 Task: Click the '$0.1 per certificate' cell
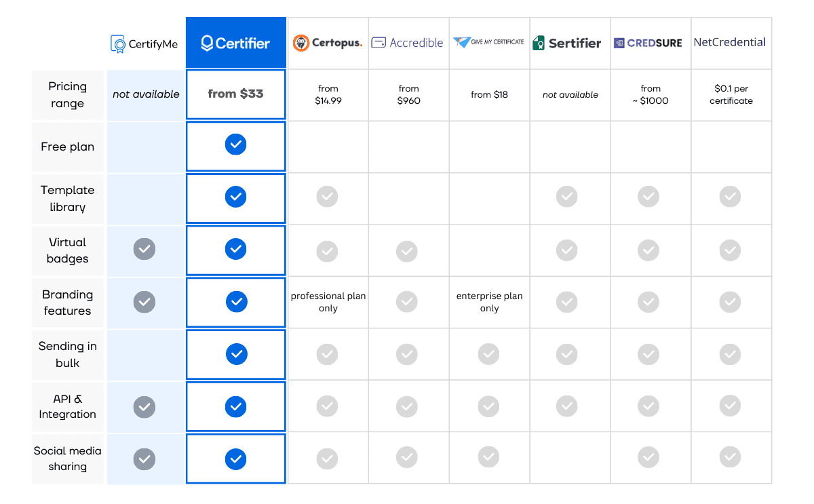point(731,94)
